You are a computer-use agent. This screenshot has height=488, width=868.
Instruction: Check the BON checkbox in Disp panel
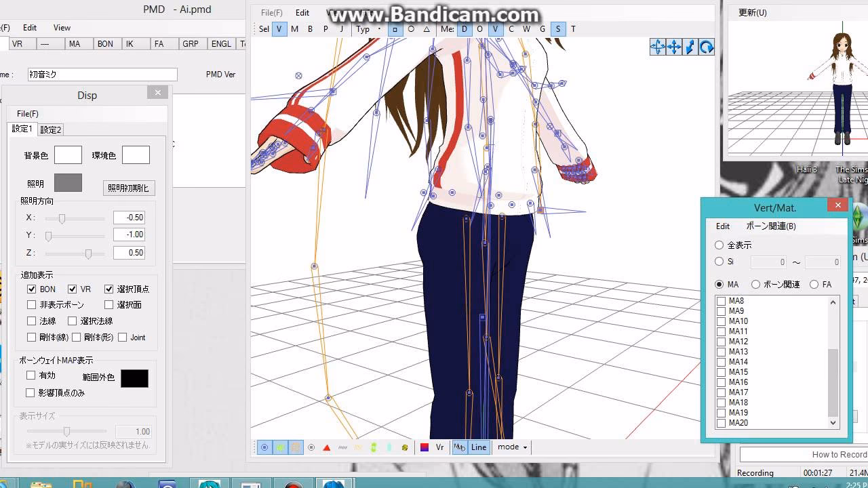(x=31, y=289)
